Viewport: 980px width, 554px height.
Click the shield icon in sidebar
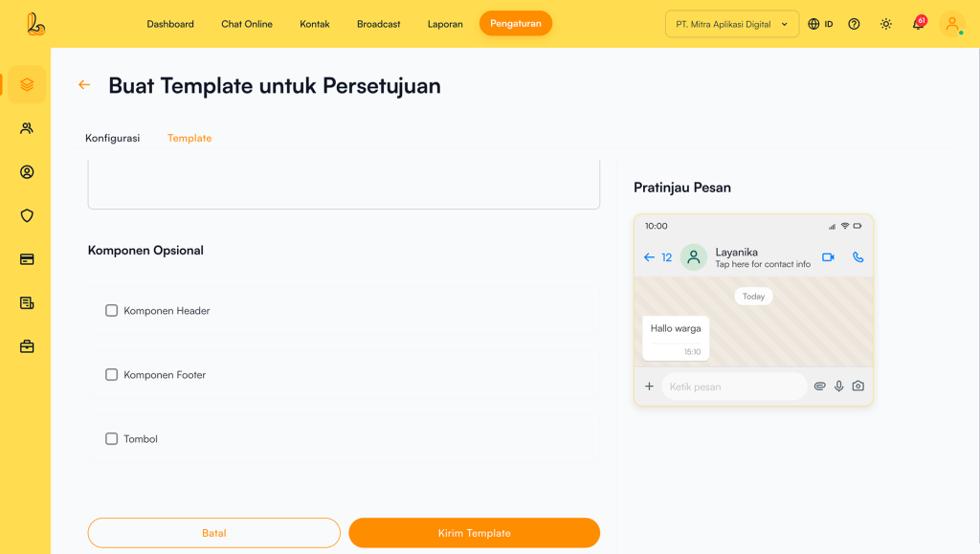pos(27,215)
